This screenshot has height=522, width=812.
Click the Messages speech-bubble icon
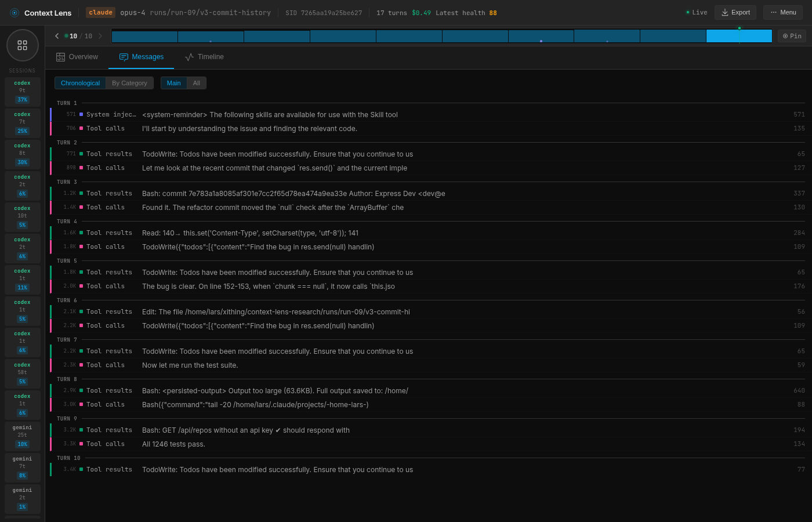124,57
